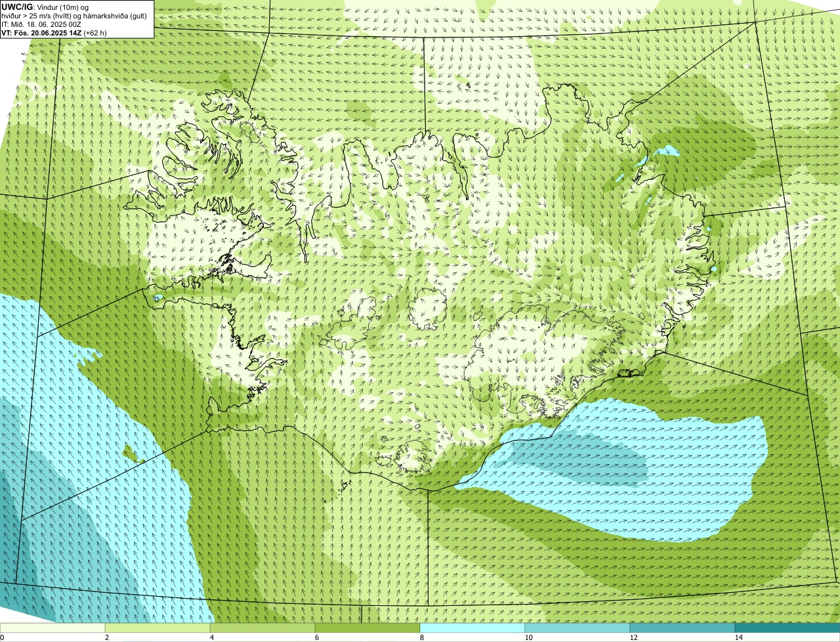
Task: Click the legend scale label "6"
Action: (316, 637)
